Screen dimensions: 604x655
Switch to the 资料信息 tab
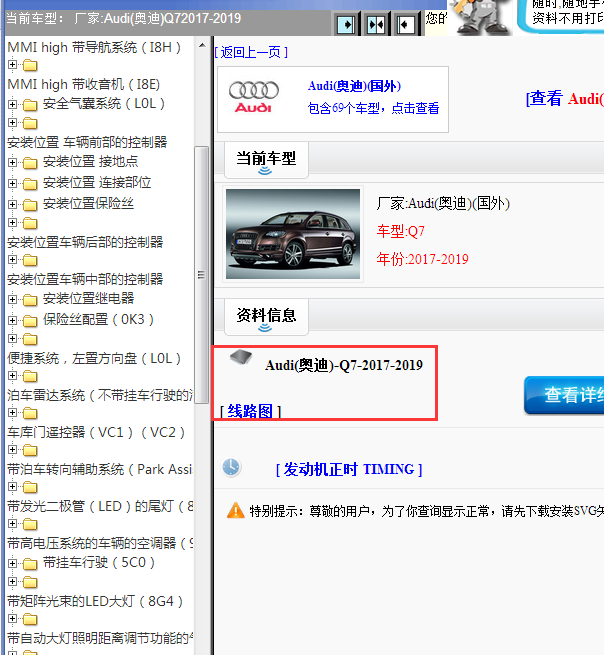pyautogui.click(x=266, y=316)
